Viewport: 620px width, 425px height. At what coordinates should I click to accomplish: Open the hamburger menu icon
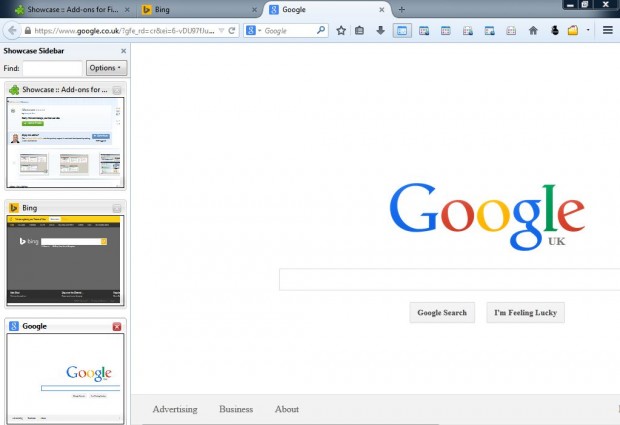coord(607,31)
